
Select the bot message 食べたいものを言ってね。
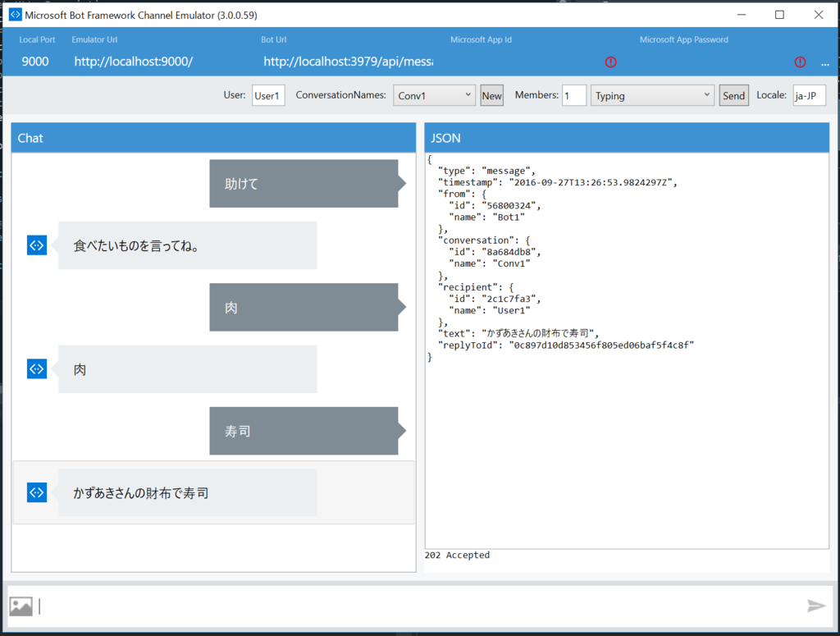pos(188,245)
